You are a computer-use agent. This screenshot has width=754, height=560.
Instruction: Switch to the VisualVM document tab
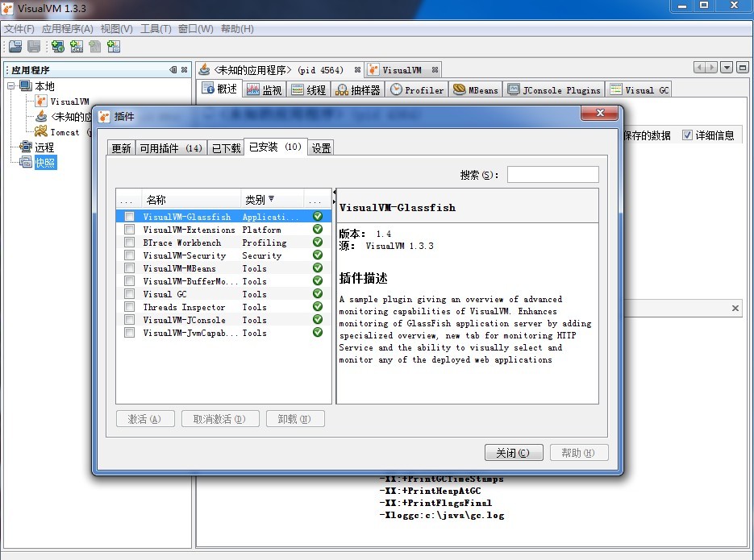tap(402, 71)
